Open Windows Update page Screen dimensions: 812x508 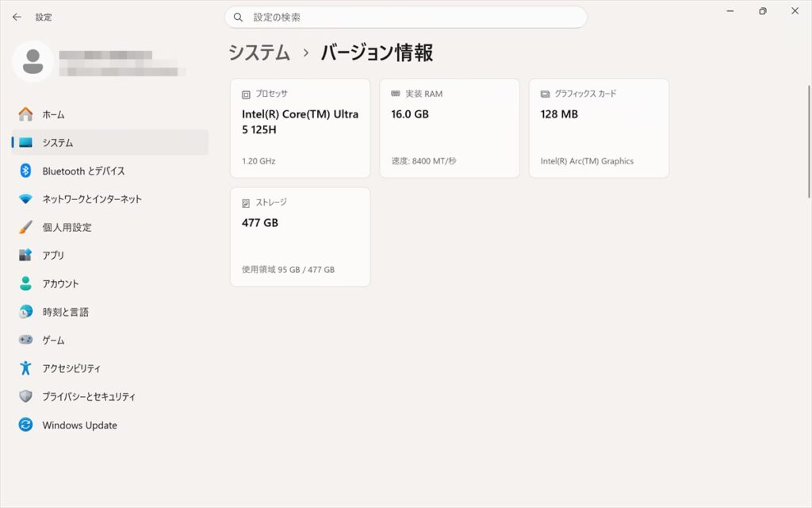point(109,425)
